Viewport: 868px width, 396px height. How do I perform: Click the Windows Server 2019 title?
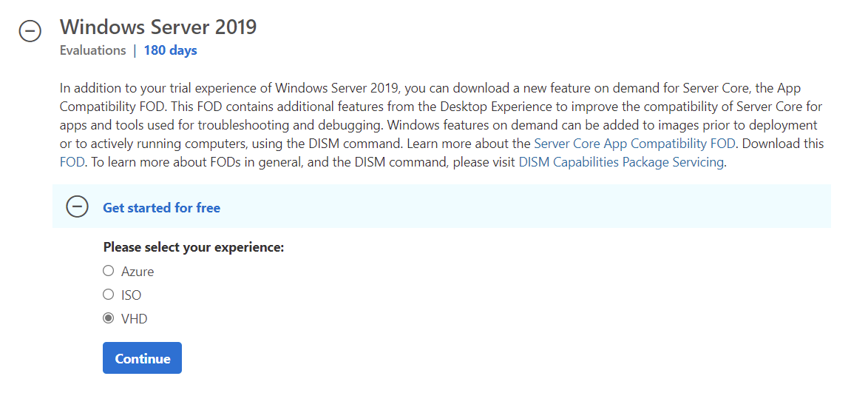click(158, 27)
